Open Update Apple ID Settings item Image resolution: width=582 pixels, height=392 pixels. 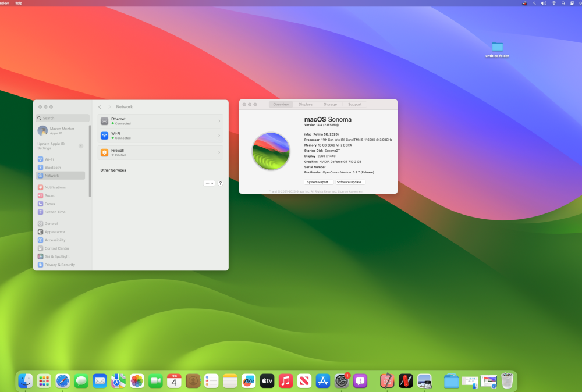coord(60,146)
